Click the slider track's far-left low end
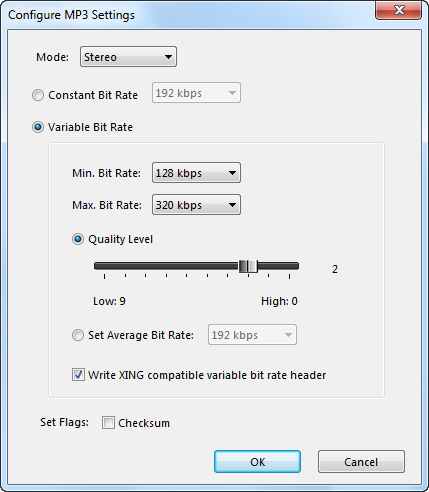Screen dimensions: 429x492 click(97, 266)
